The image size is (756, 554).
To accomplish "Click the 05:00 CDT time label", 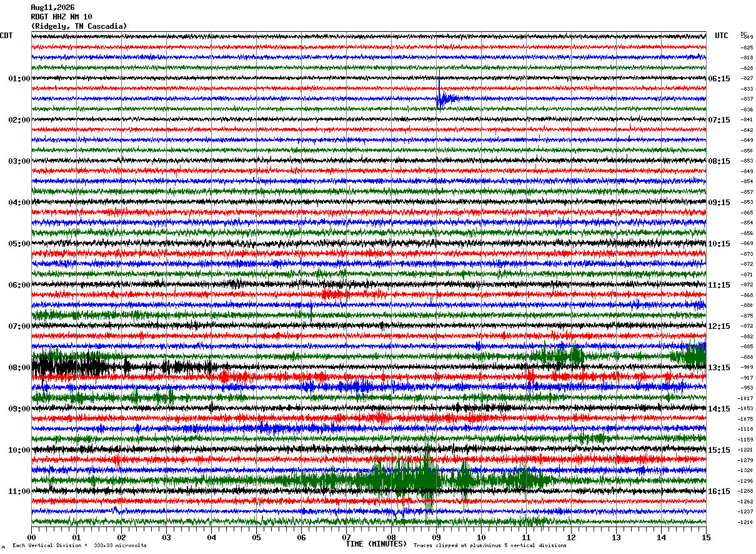I will pyautogui.click(x=19, y=244).
